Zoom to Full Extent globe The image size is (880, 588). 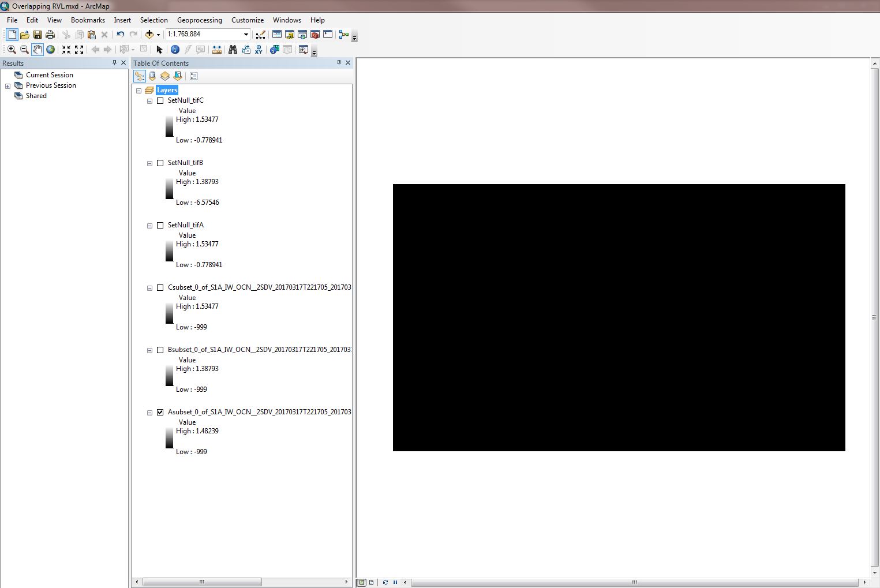51,50
